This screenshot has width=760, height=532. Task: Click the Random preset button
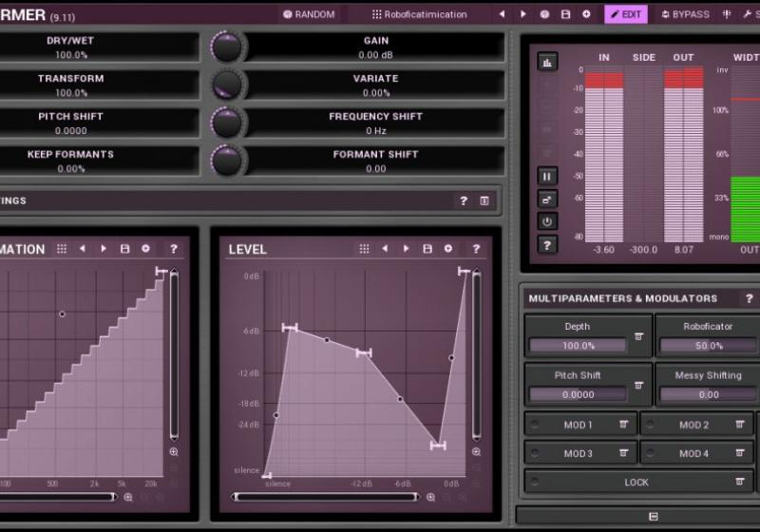[x=309, y=14]
